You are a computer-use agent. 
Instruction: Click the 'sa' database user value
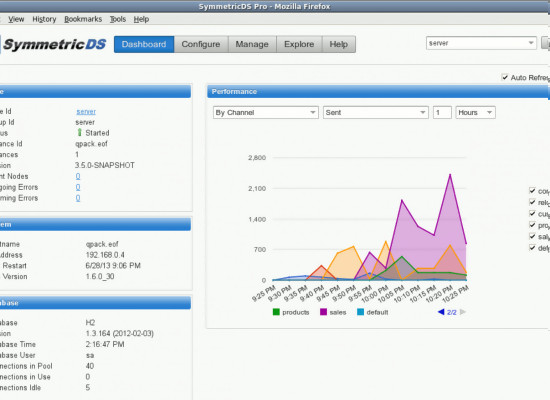click(x=90, y=355)
